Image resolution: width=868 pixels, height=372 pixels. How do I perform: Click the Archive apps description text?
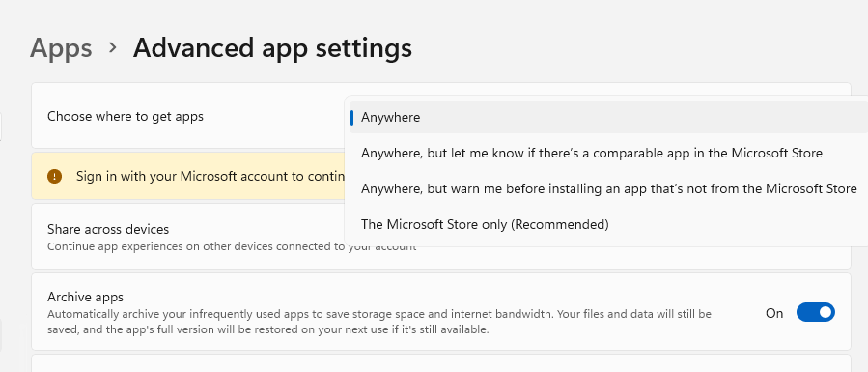[x=379, y=322]
